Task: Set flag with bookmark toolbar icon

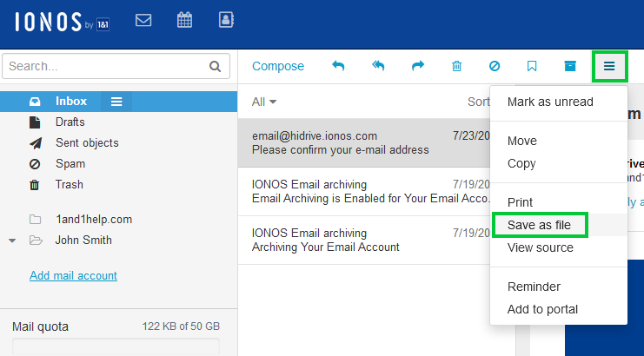Action: click(532, 66)
